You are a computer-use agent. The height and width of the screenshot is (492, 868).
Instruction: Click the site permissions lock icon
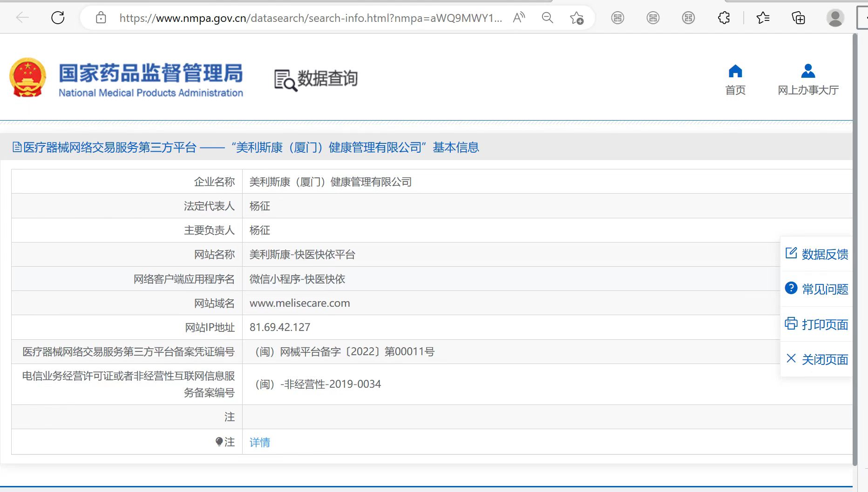101,17
